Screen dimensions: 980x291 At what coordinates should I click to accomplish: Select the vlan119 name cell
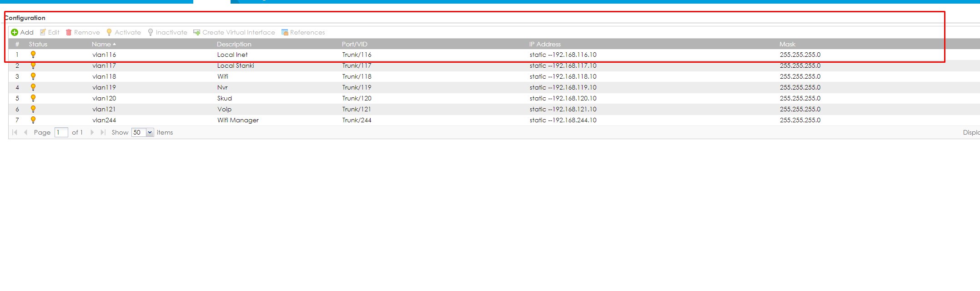coord(104,87)
